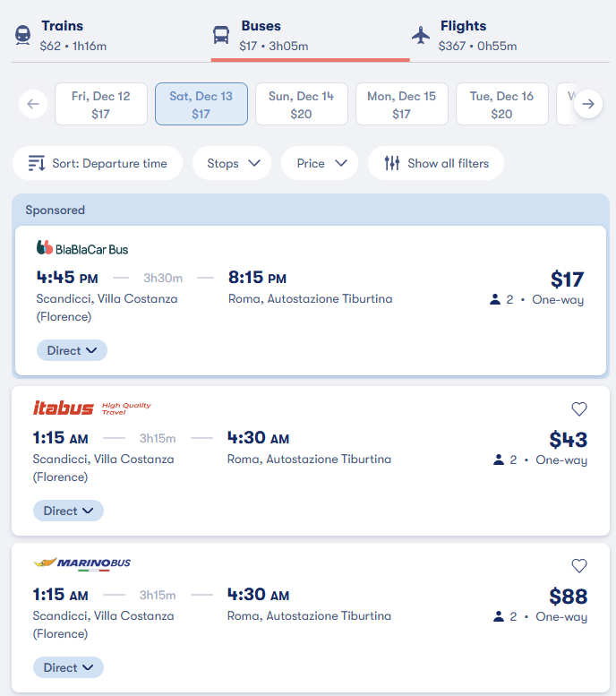Open the $88 MarinoBus trip price
This screenshot has width=616, height=696.
click(x=568, y=597)
